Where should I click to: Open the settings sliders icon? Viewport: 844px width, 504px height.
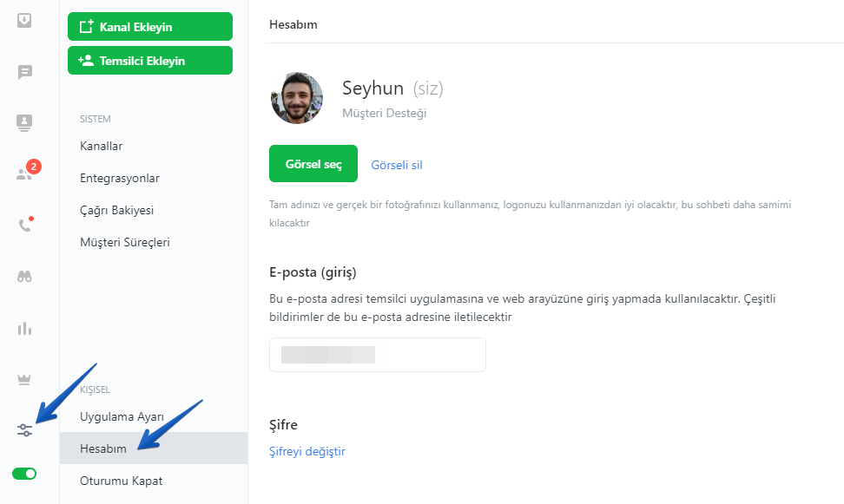click(25, 430)
